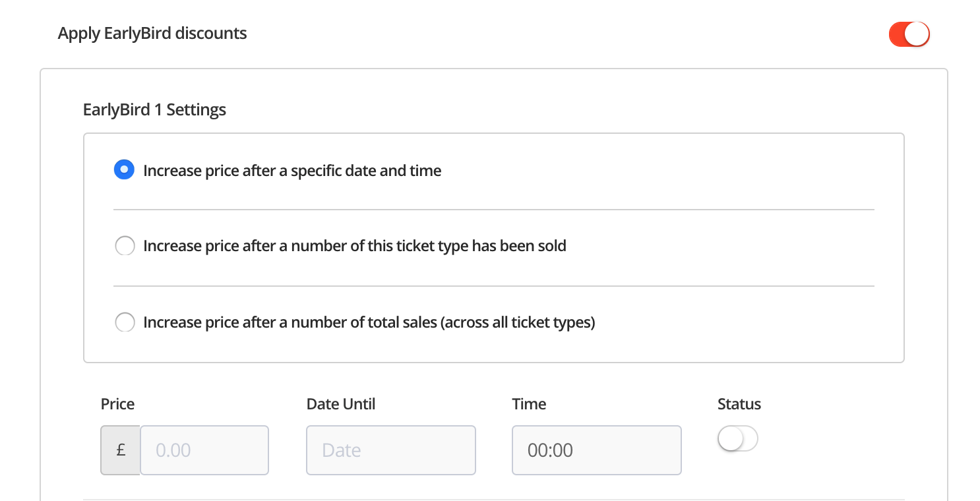Open the Date Until date field
Viewport: 980px width, 501px height.
point(390,450)
